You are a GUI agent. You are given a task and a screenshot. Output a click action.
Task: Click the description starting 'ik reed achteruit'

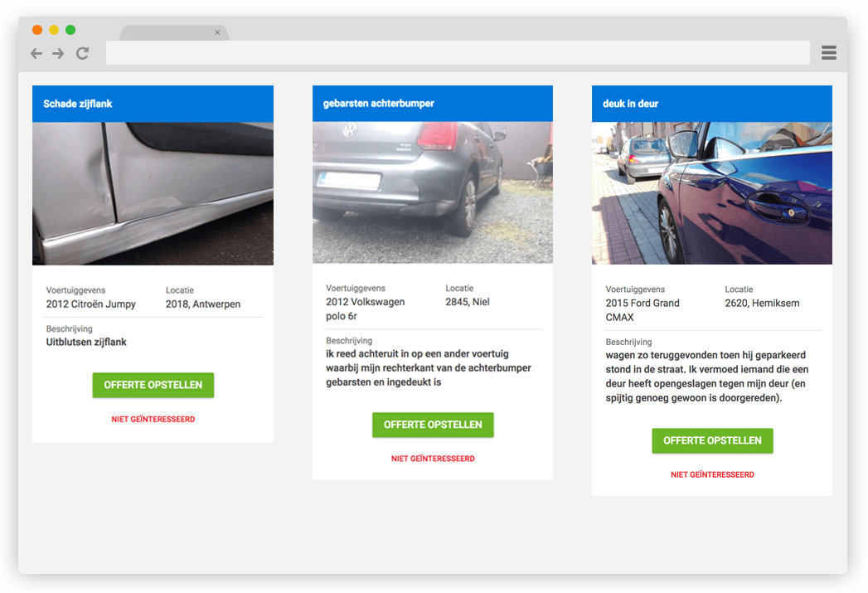(x=429, y=368)
